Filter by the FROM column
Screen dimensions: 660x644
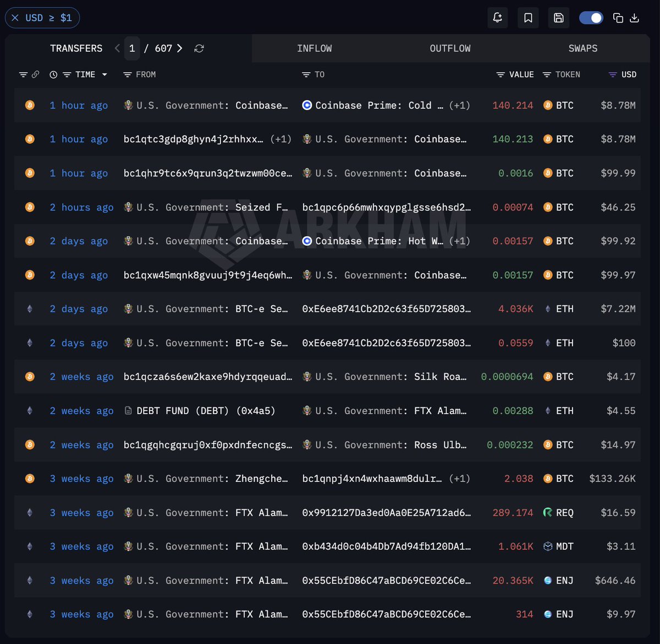(127, 75)
